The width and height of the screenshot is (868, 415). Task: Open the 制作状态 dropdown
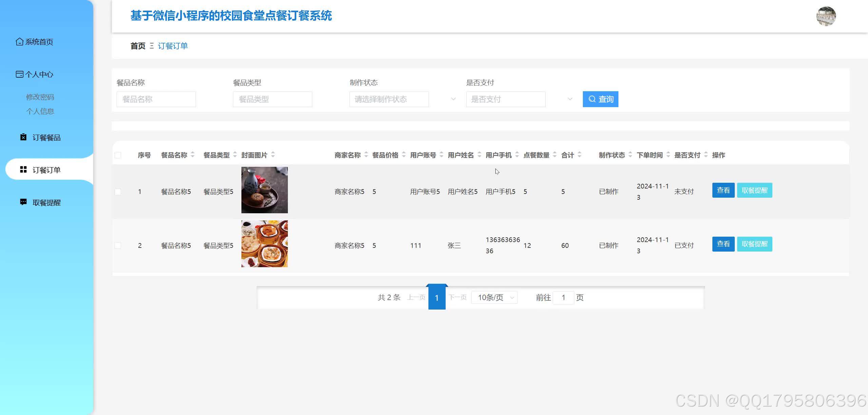coord(389,99)
